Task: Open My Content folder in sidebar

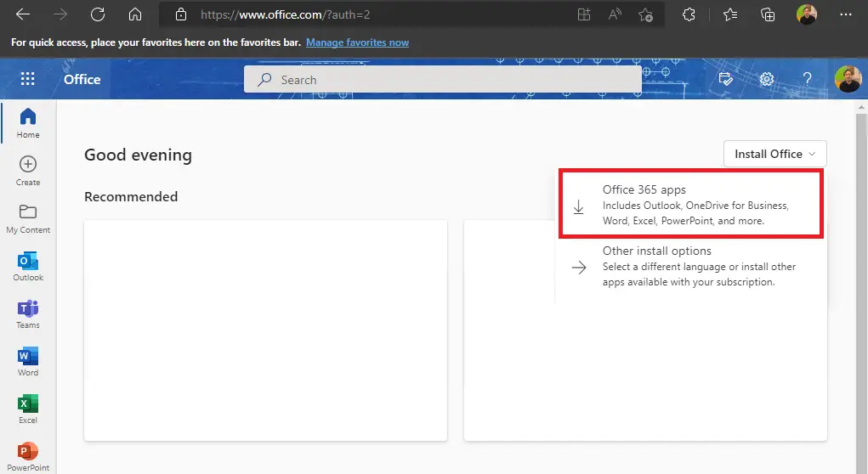Action: (x=28, y=218)
